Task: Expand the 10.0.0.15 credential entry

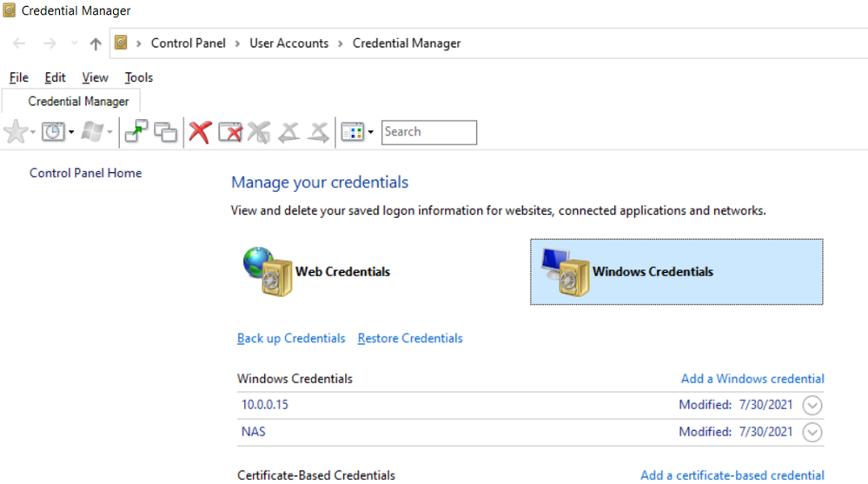Action: (812, 405)
